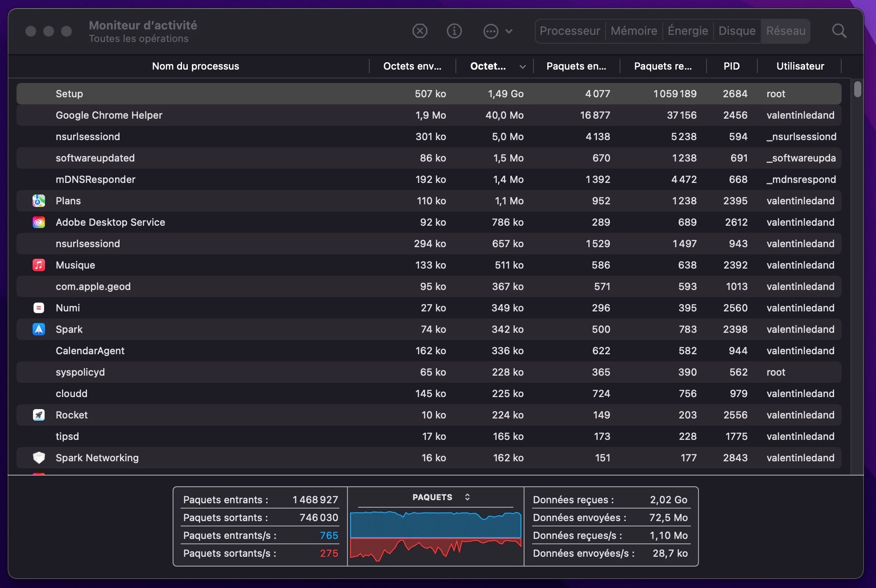Click the search magnifier icon

point(839,31)
